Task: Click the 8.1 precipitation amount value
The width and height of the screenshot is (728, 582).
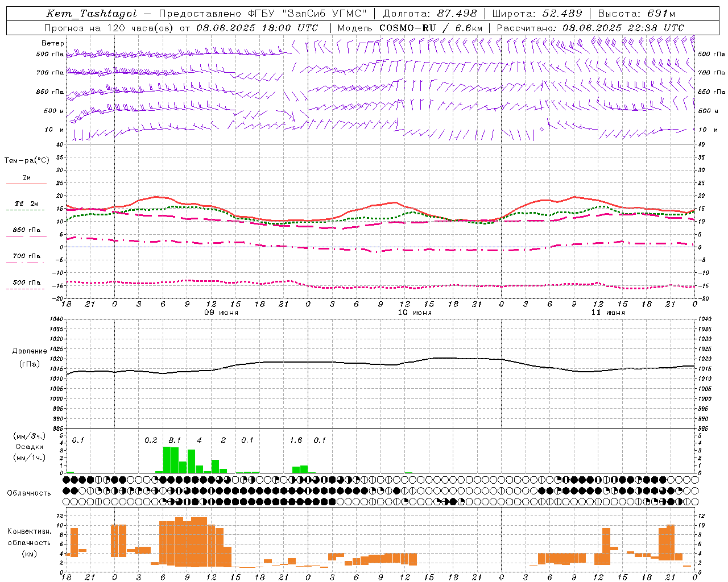Action: pyautogui.click(x=175, y=440)
